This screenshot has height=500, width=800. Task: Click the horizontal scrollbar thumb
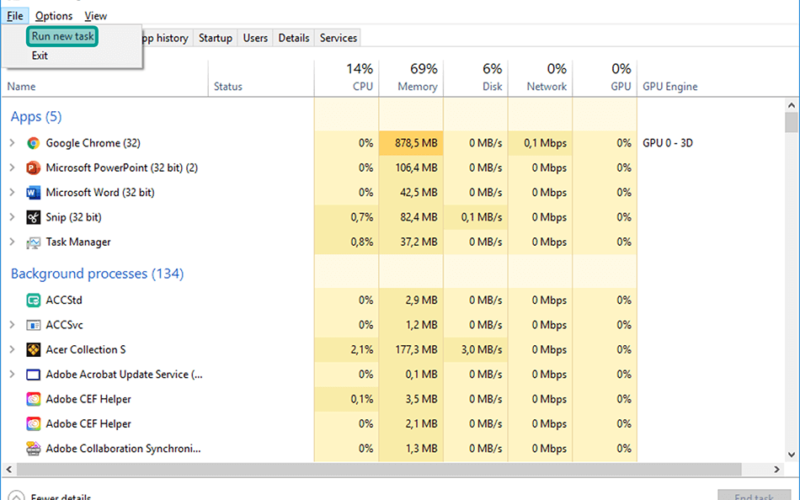[379, 469]
